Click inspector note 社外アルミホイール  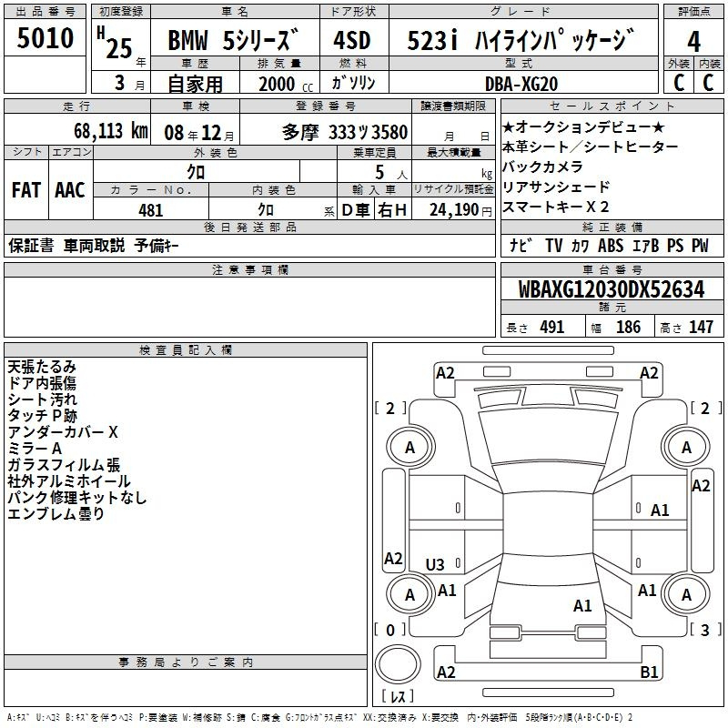[69, 481]
